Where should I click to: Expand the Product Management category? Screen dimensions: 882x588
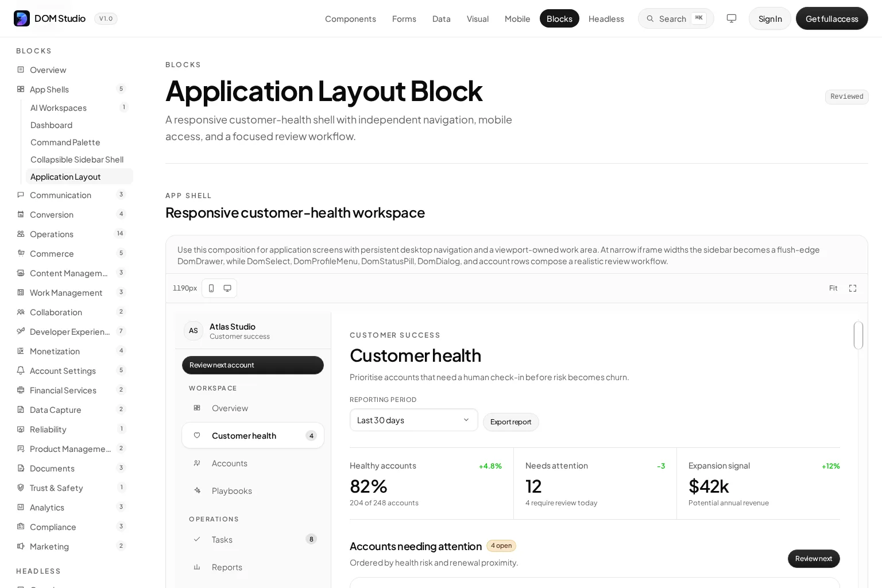click(72, 448)
